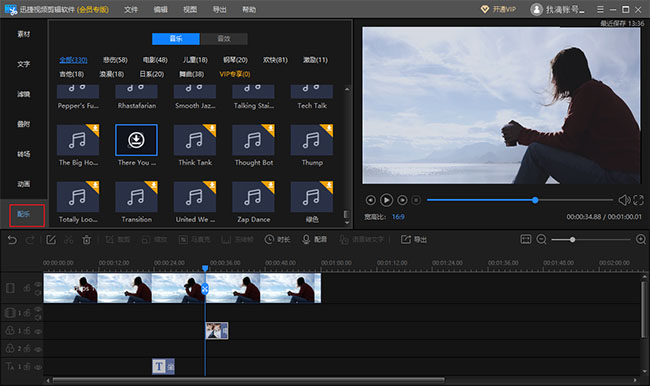The image size is (650, 386).
Task: Filter music by 悲伤(58) category
Action: pos(115,60)
